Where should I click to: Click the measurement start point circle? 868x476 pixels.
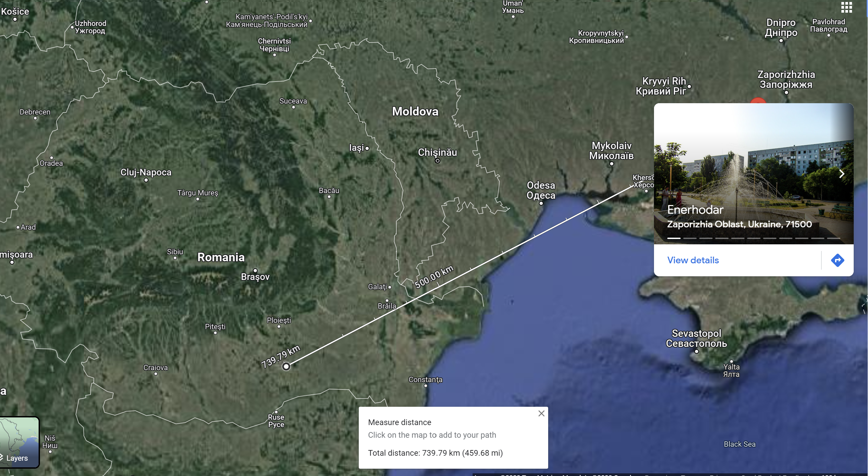[286, 366]
